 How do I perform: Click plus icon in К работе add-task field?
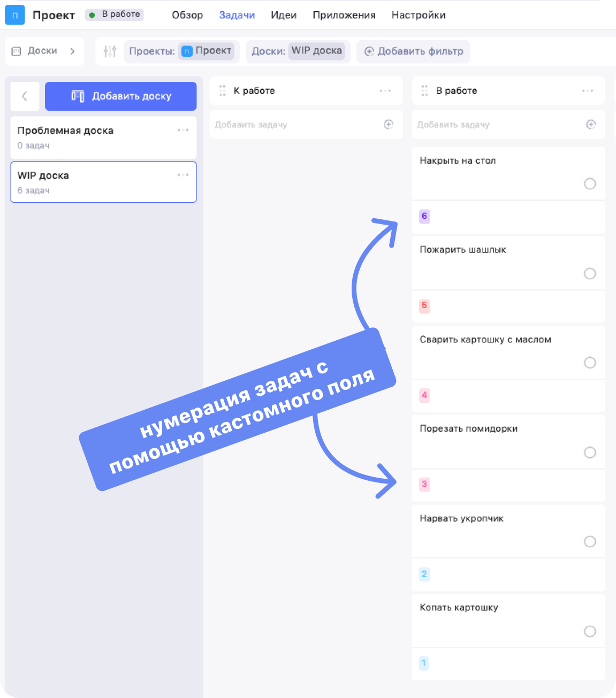click(x=389, y=125)
